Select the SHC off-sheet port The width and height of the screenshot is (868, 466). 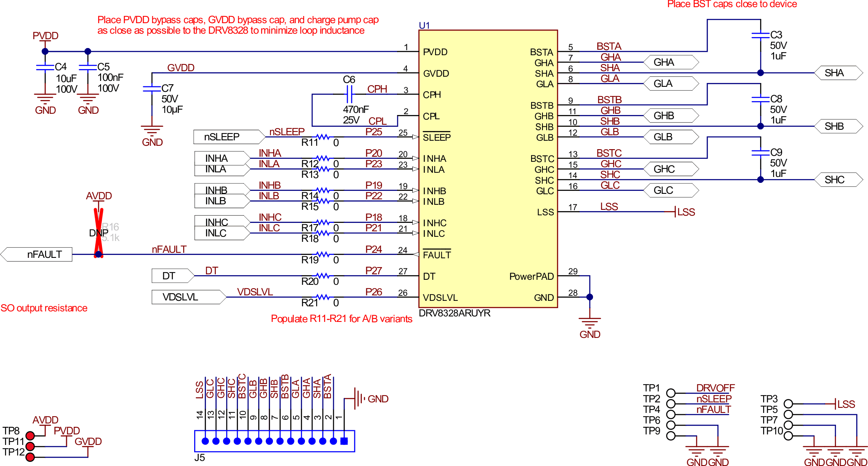click(x=839, y=180)
